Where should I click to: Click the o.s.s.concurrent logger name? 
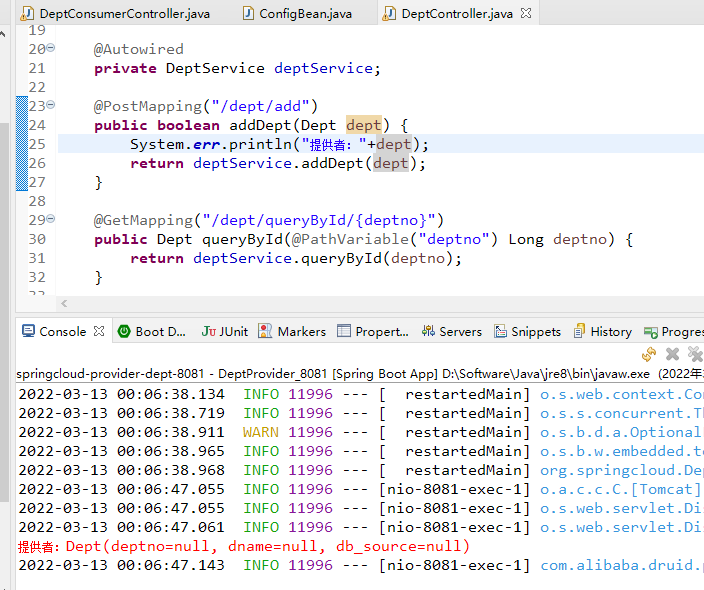coord(622,413)
